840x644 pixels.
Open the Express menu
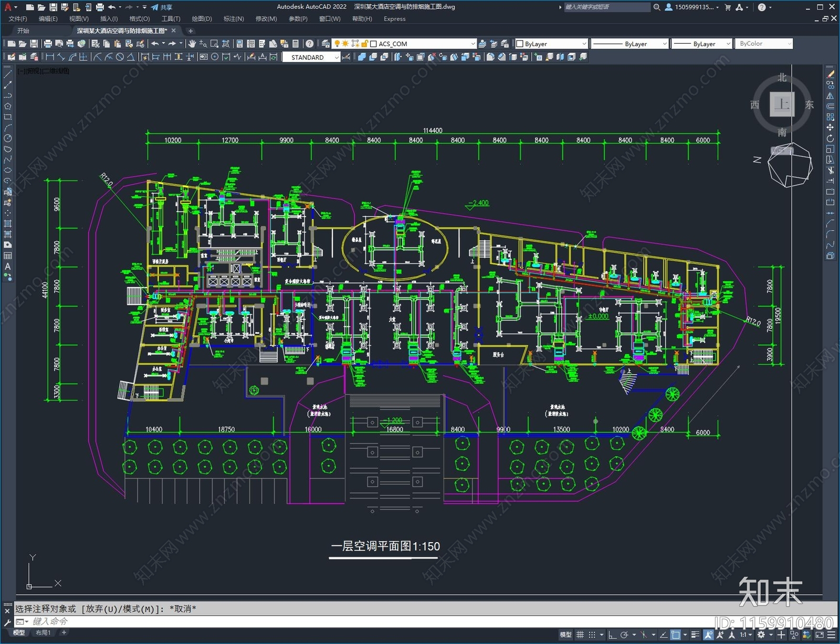pos(394,19)
